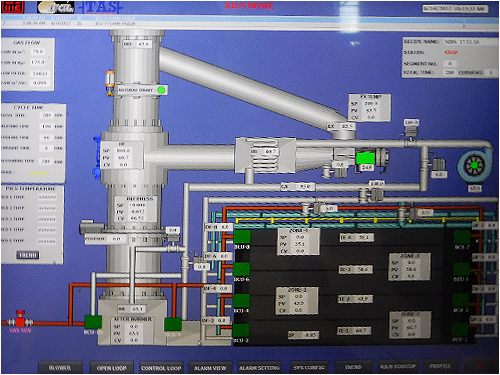Select the green BCU-6 burner indicator

tap(242, 269)
